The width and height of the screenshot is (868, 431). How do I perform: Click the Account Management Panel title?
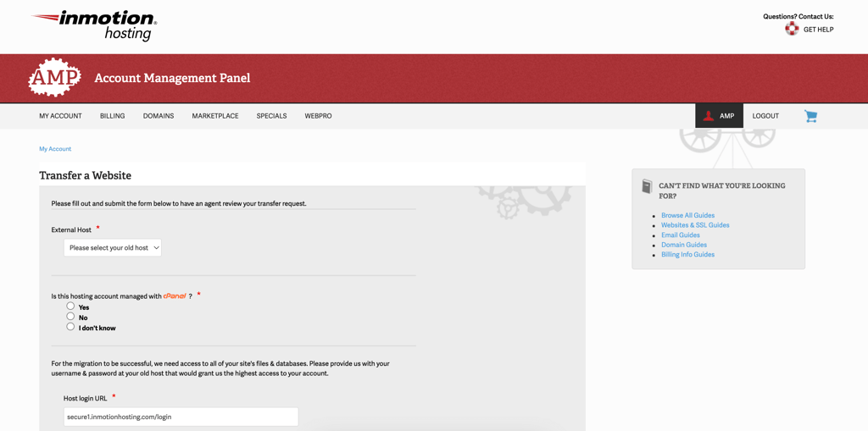(172, 78)
